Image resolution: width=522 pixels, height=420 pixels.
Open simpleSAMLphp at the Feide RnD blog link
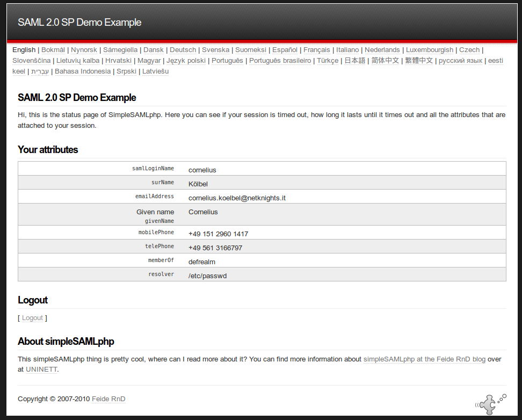click(424, 359)
